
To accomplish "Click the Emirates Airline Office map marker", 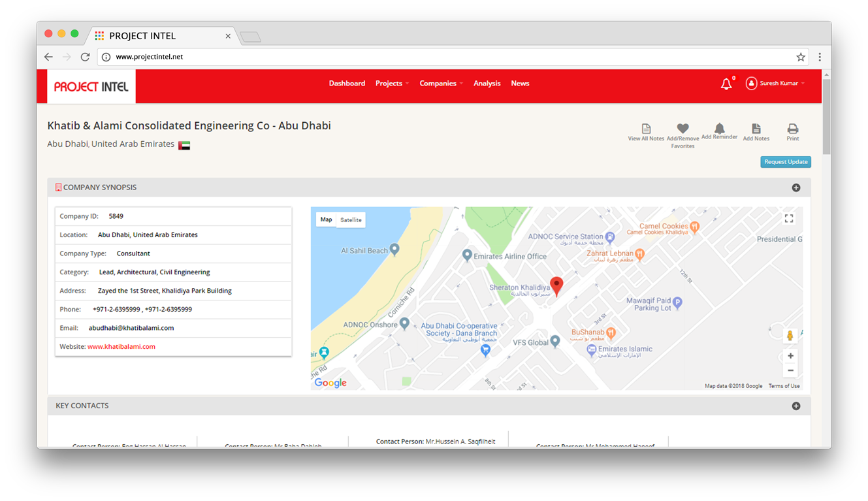I will (x=467, y=255).
